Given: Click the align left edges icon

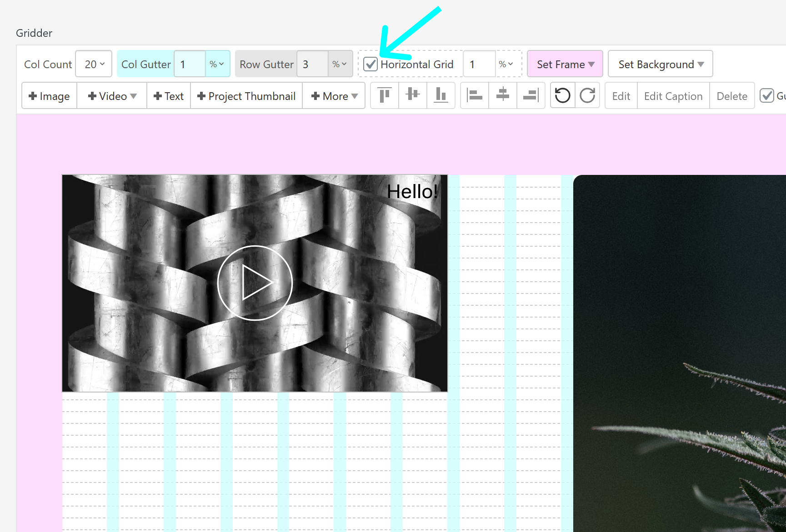Looking at the screenshot, I should click(475, 95).
